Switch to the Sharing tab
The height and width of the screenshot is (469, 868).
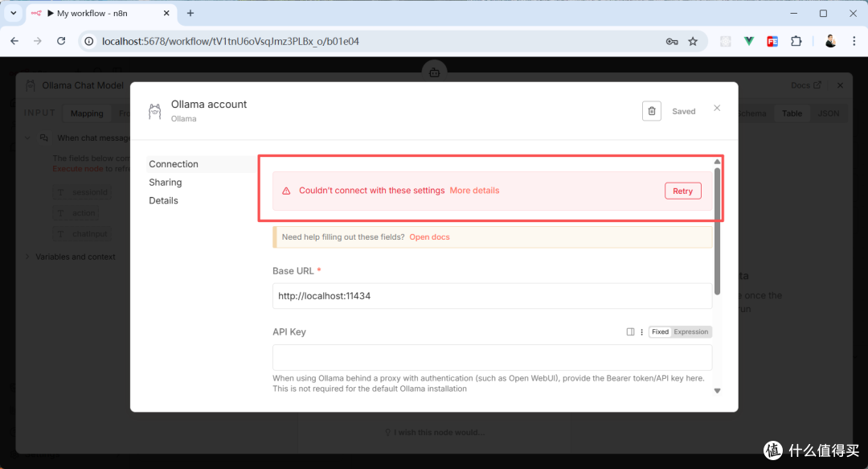click(165, 183)
